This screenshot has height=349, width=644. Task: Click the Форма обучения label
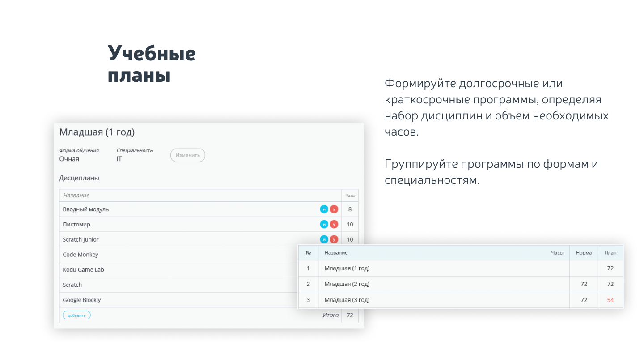(x=79, y=150)
